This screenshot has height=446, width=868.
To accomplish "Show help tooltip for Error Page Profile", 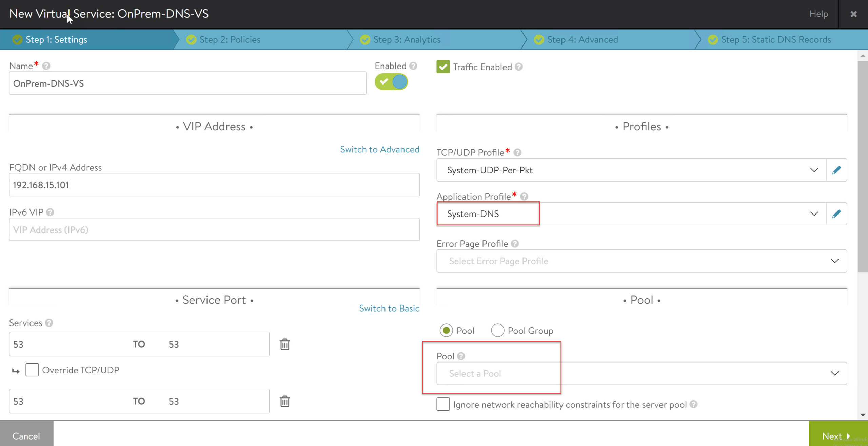I will (515, 244).
